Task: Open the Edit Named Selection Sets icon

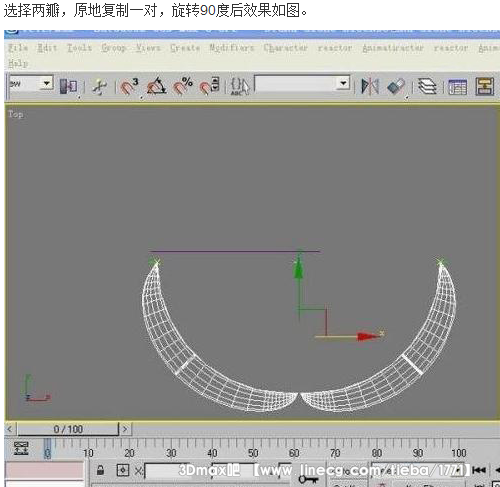Action: click(x=240, y=87)
